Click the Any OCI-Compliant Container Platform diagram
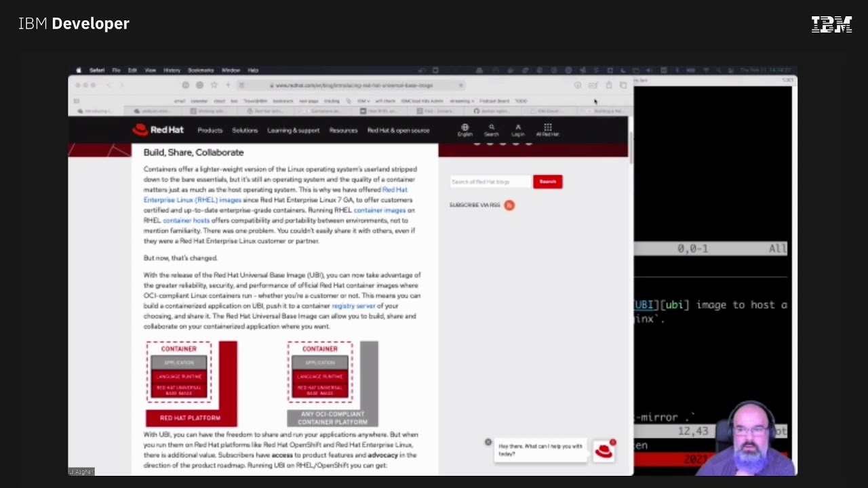 [332, 384]
